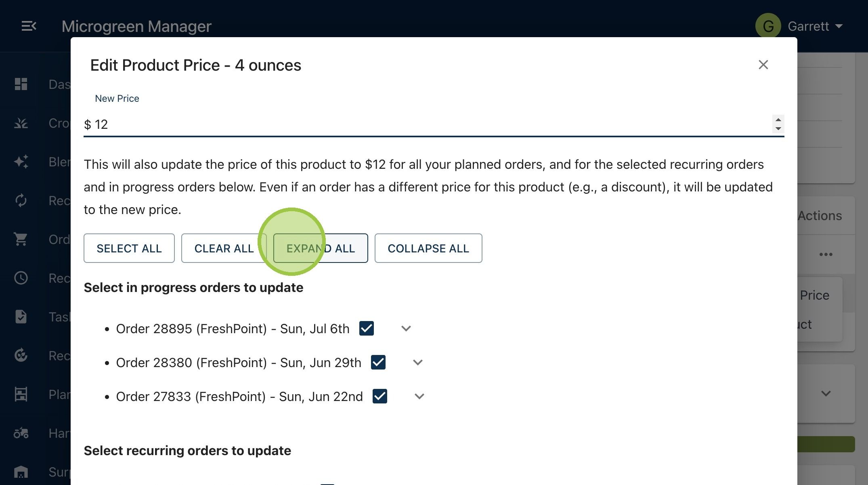868x485 pixels.
Task: Increase the price with the stepper up arrow
Action: point(778,120)
